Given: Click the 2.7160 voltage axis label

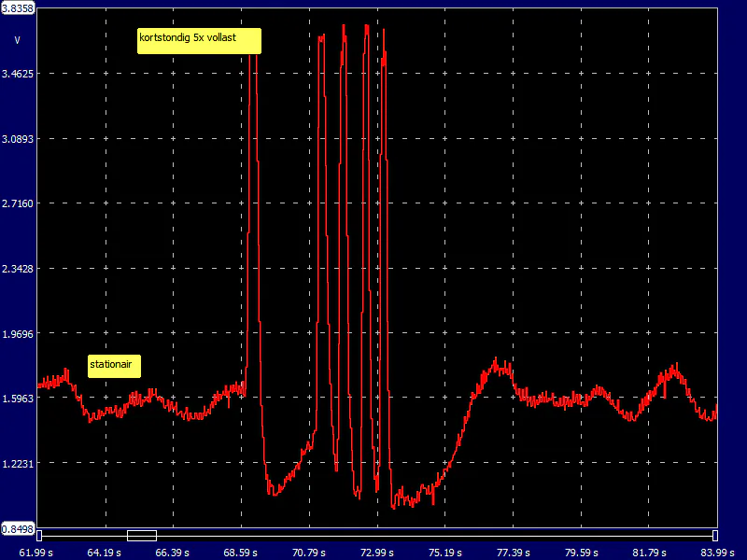Looking at the screenshot, I should (x=18, y=203).
